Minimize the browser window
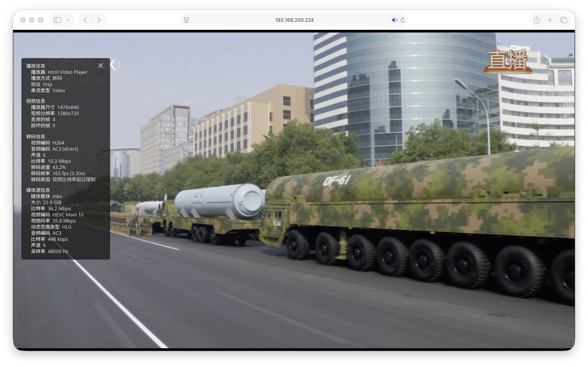Screen dimensions: 588x367 [x=32, y=20]
